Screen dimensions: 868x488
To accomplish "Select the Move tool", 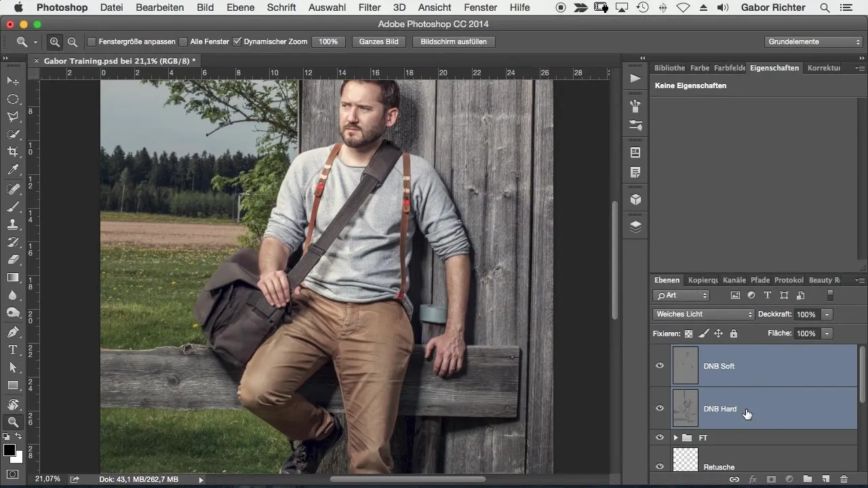I will coord(13,81).
